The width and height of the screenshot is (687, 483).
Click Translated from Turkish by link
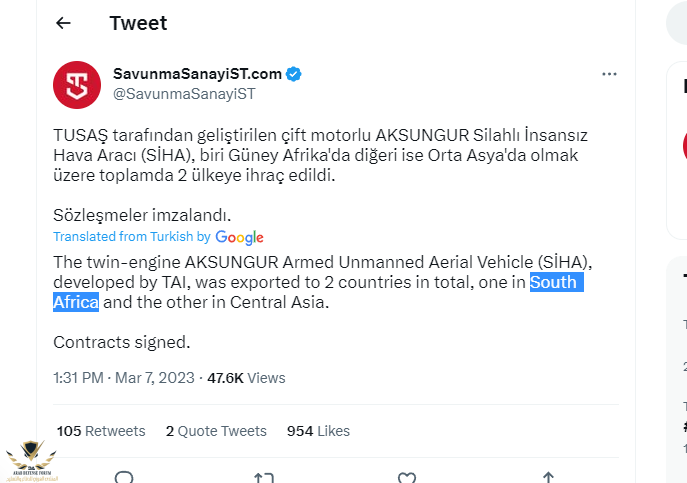coord(131,237)
